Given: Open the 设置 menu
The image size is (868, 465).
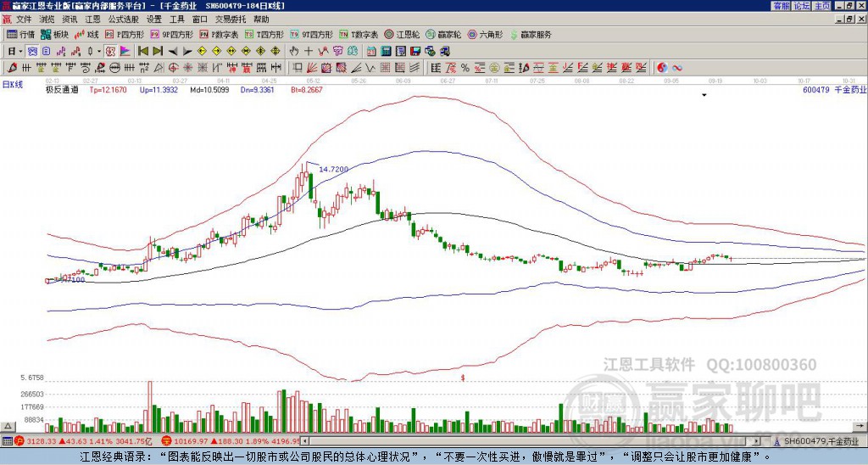Looking at the screenshot, I should pyautogui.click(x=154, y=20).
